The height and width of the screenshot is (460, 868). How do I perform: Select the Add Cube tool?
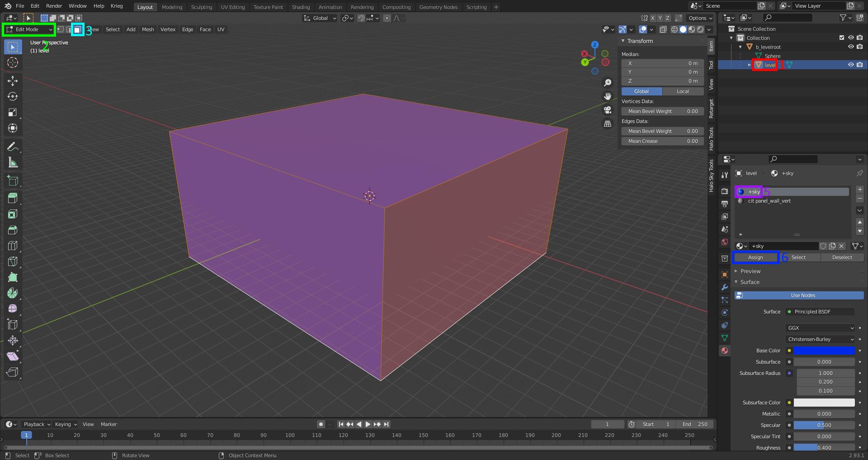point(13,181)
